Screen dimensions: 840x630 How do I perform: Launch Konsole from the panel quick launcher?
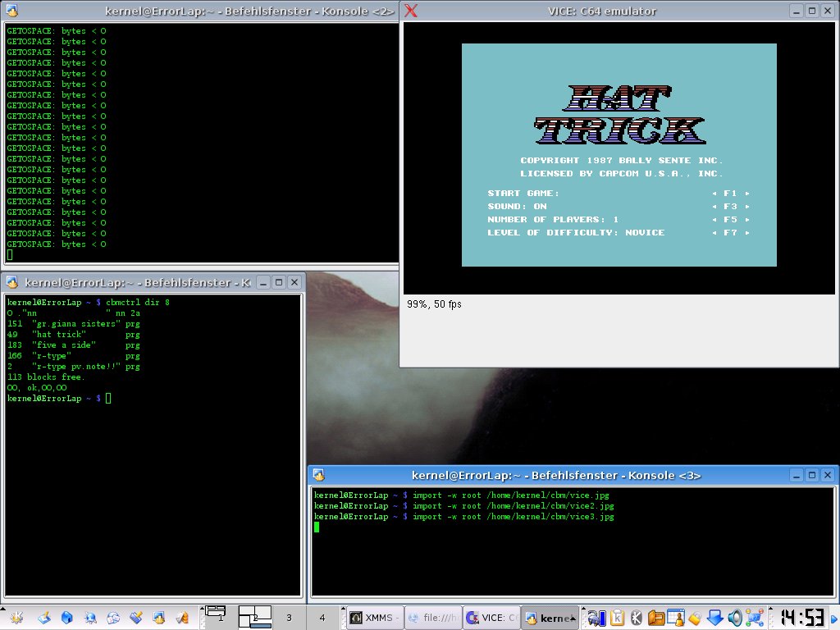coord(159,618)
